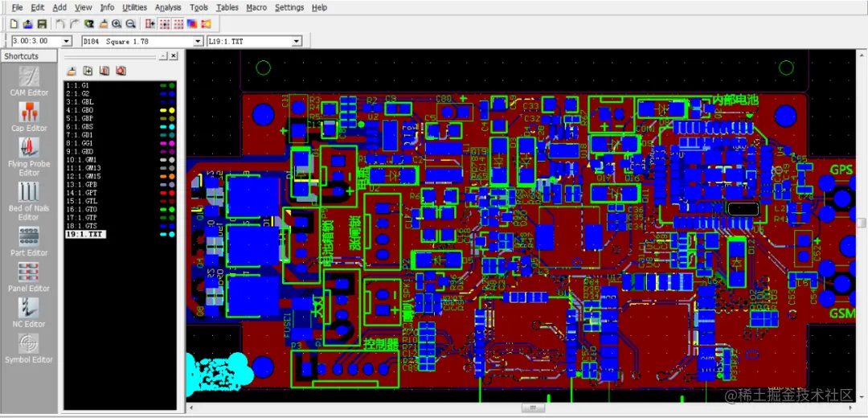Click the Zoom Out magnifier icon
868x418 pixels.
pos(131,24)
